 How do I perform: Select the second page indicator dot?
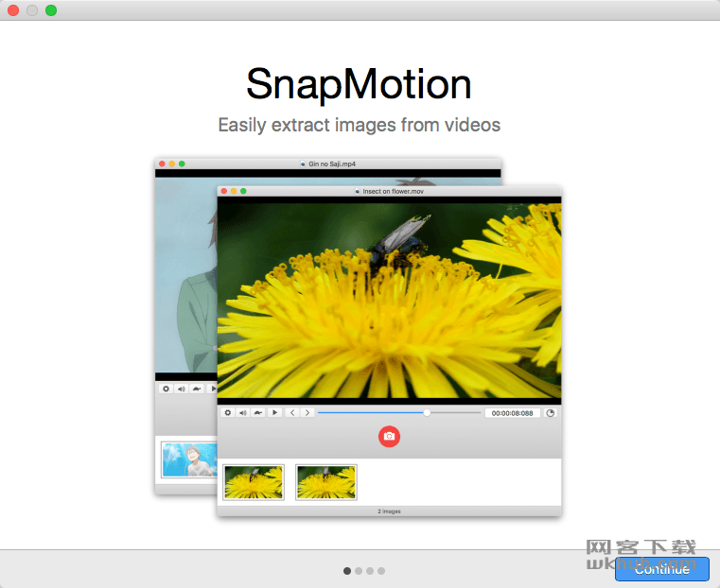click(x=359, y=571)
